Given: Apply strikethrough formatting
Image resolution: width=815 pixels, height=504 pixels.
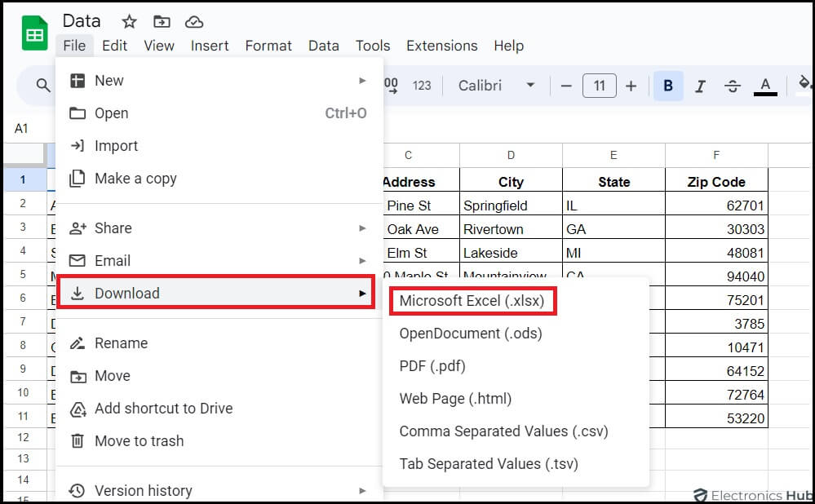Looking at the screenshot, I should [732, 86].
